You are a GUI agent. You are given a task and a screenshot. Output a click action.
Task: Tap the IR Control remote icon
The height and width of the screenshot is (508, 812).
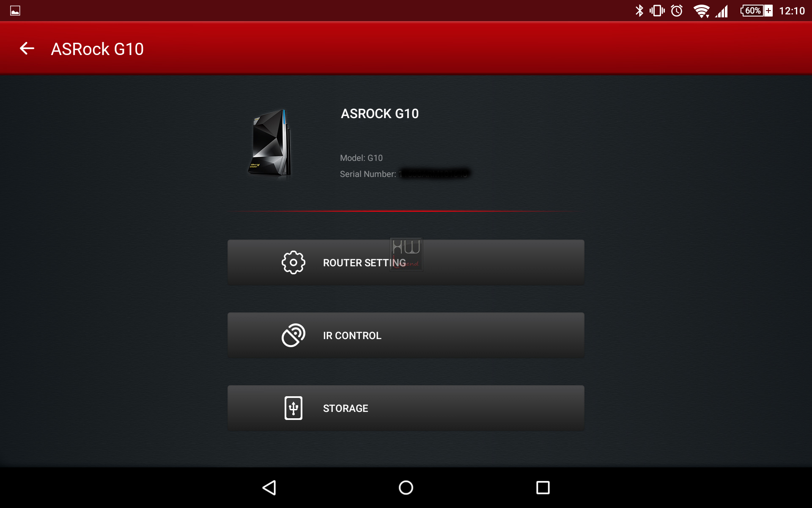tap(293, 335)
